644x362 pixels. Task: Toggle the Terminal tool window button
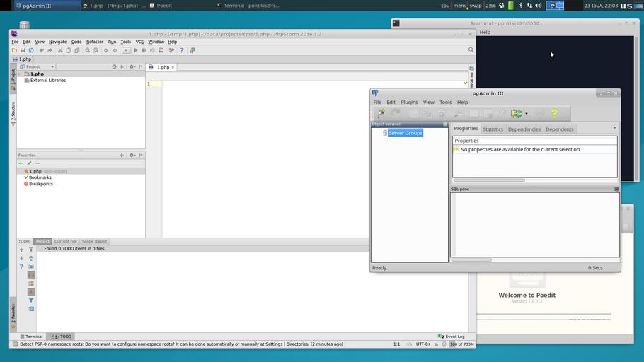[x=31, y=337]
